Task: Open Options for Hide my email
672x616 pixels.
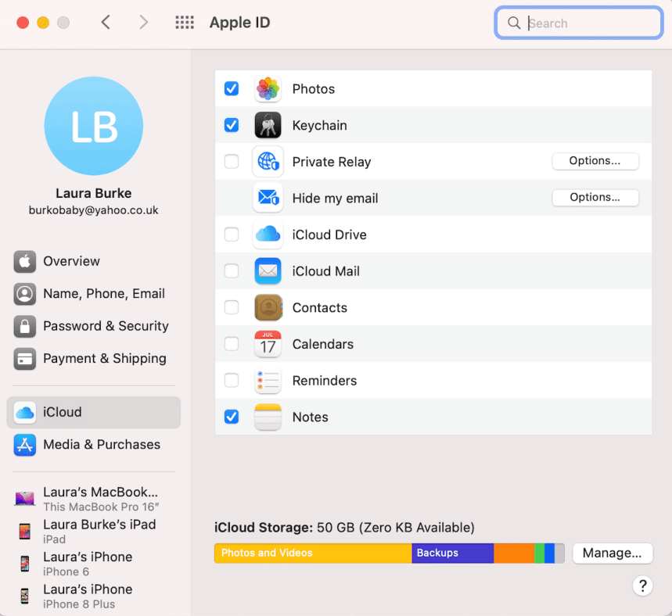Action: 595,198
